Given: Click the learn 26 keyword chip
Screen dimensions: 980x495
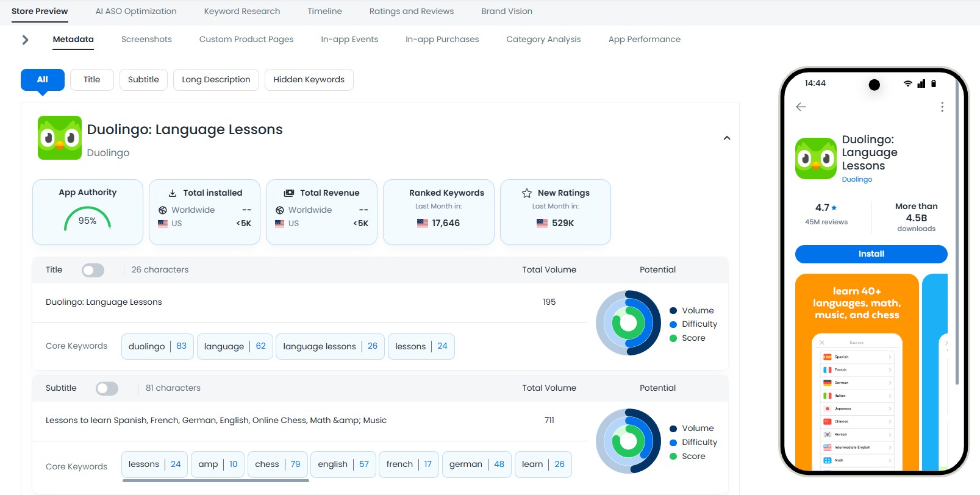Looking at the screenshot, I should (x=543, y=465).
